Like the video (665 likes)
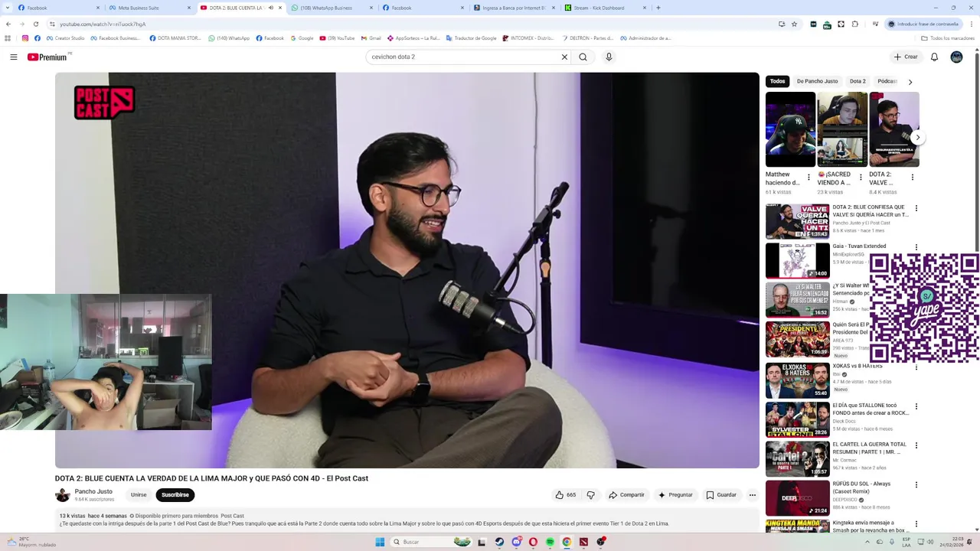This screenshot has width=980, height=551. click(566, 495)
